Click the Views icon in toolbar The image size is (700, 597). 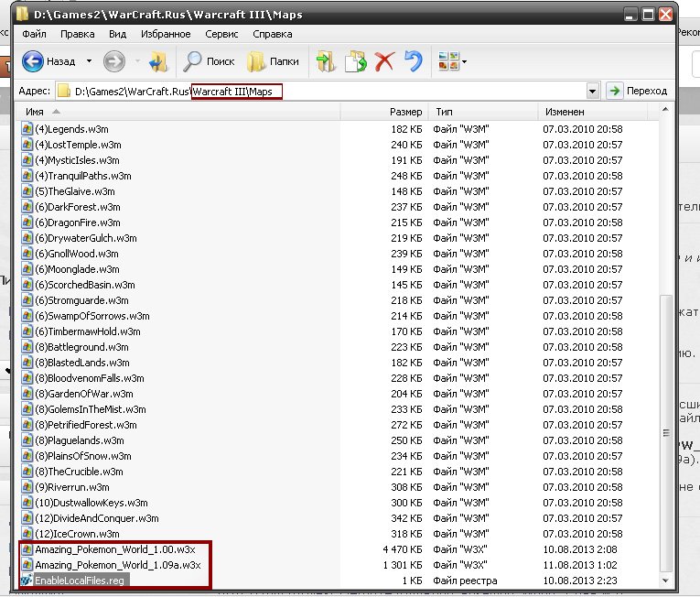(448, 61)
